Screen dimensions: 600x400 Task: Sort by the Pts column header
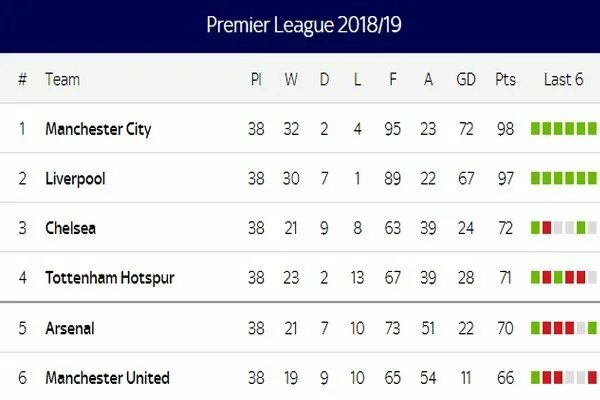[505, 79]
